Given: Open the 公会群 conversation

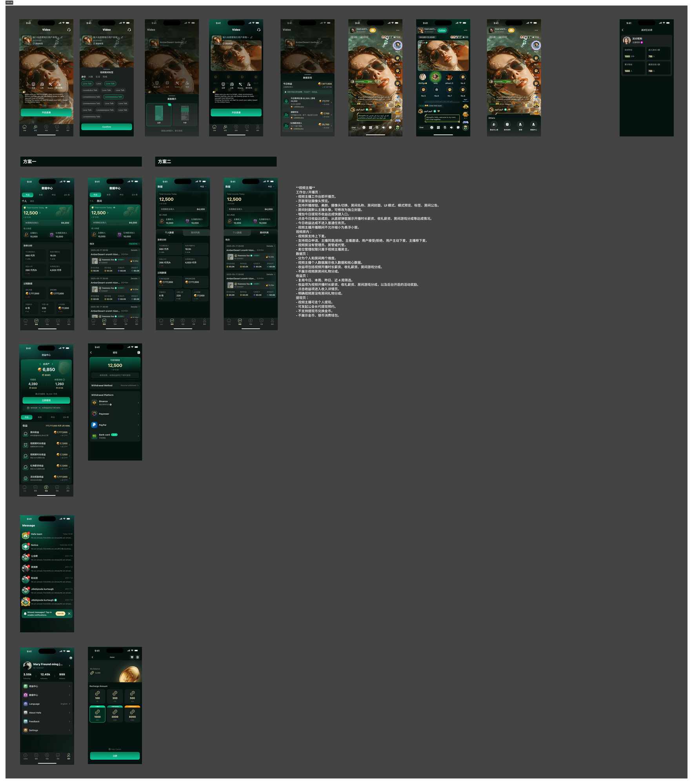Looking at the screenshot, I should coord(47,557).
